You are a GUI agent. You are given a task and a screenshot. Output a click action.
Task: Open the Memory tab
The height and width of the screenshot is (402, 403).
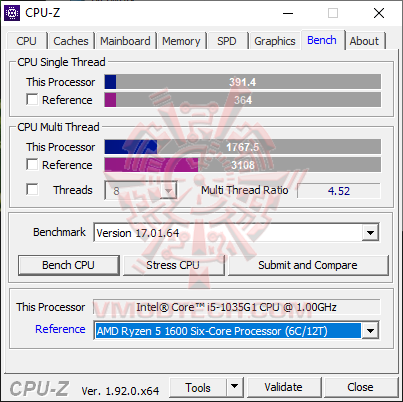[181, 41]
